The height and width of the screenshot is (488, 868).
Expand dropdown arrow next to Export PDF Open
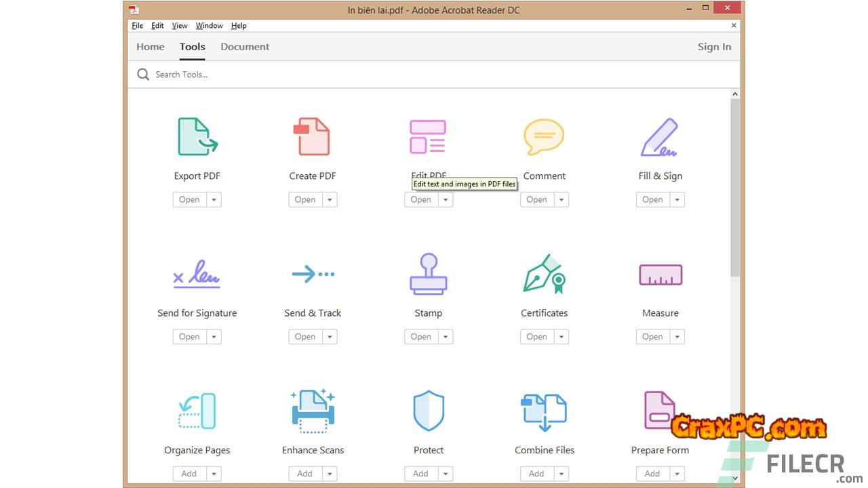(x=214, y=200)
